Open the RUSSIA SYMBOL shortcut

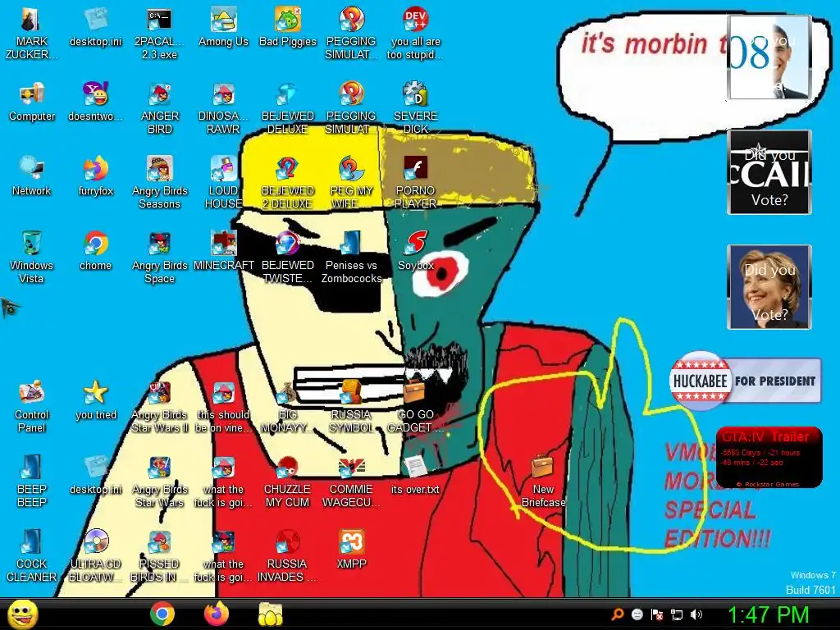point(351,406)
